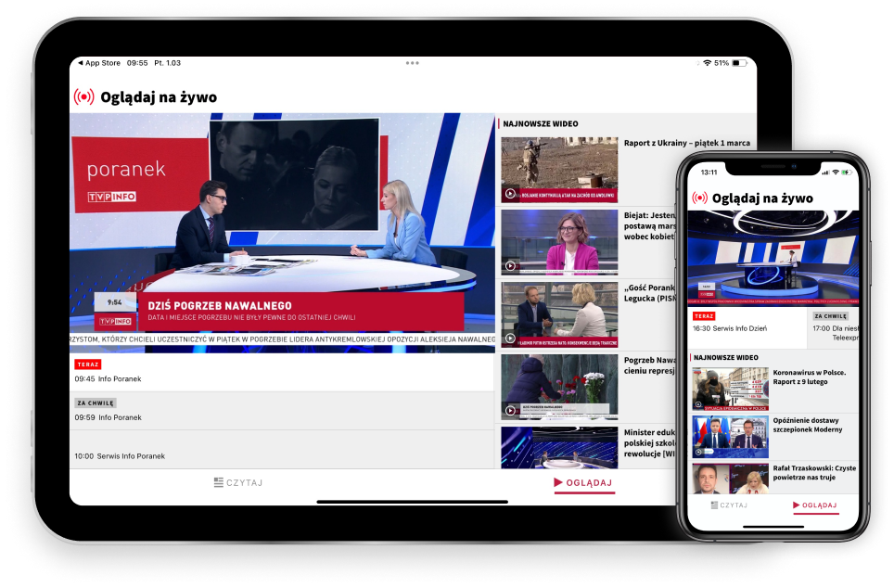894x588 pixels.
Task: Open 'Gość Poranka' Legucka video title
Action: (x=649, y=293)
